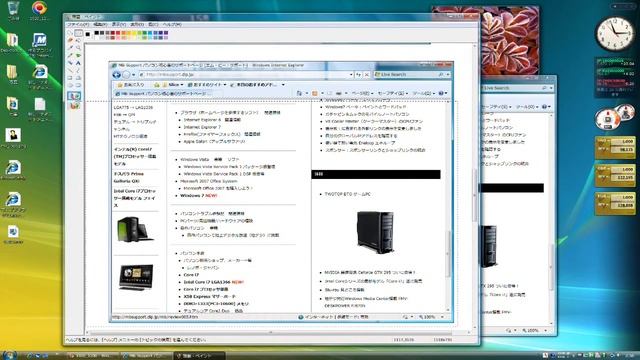The width and height of the screenshot is (640, 360).
Task: Pick the Airbrush tool in Paint
Action: point(71,63)
